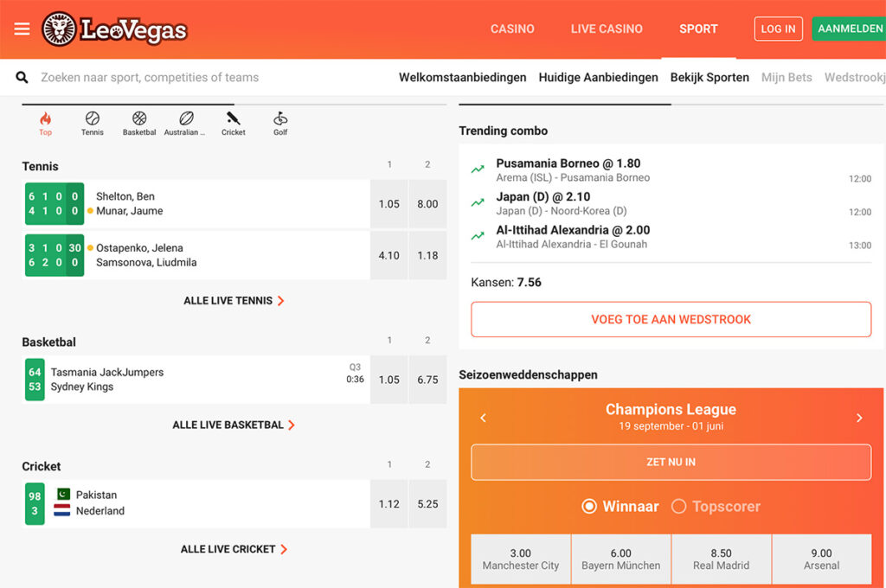The image size is (886, 588).
Task: Bet on Ostapenko, Jelena at 4.10
Action: click(x=388, y=255)
